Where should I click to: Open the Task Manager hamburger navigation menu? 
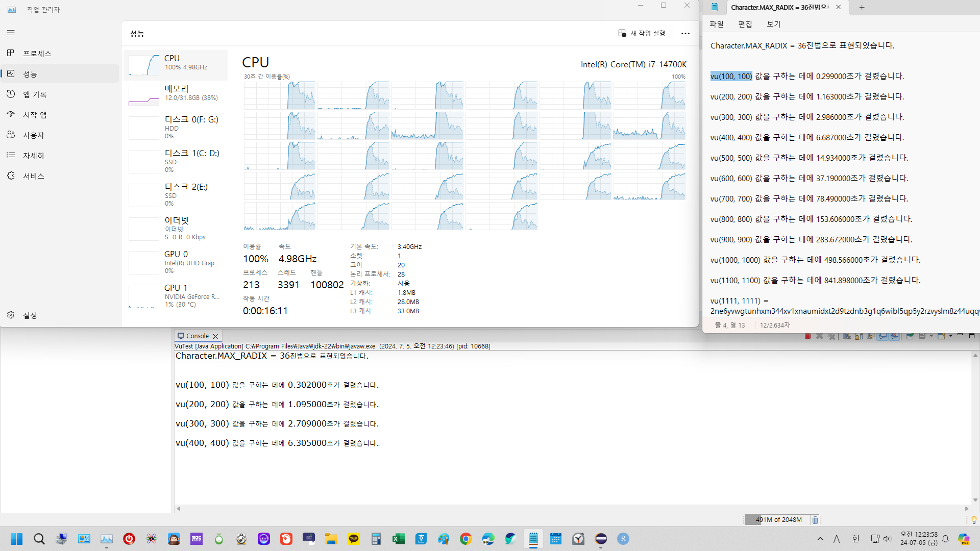click(11, 33)
